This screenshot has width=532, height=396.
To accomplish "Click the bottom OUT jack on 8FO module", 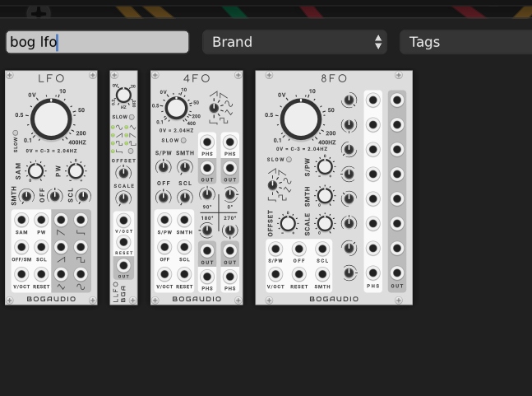I will click(397, 273).
